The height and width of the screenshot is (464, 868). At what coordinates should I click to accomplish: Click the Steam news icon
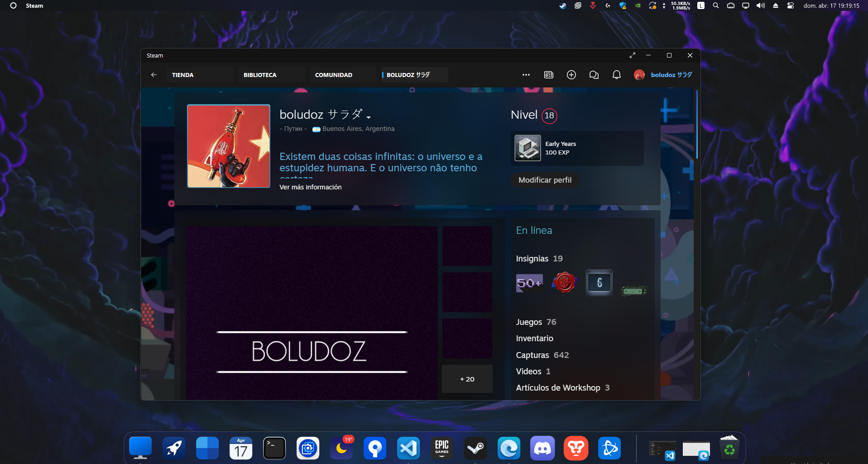point(548,75)
